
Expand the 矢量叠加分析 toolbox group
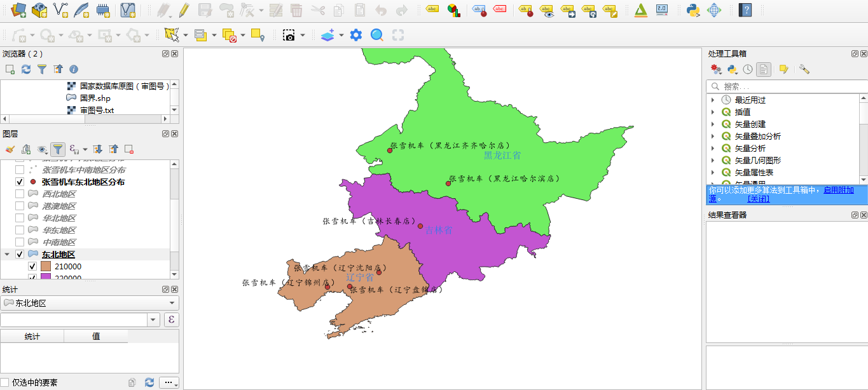(713, 136)
